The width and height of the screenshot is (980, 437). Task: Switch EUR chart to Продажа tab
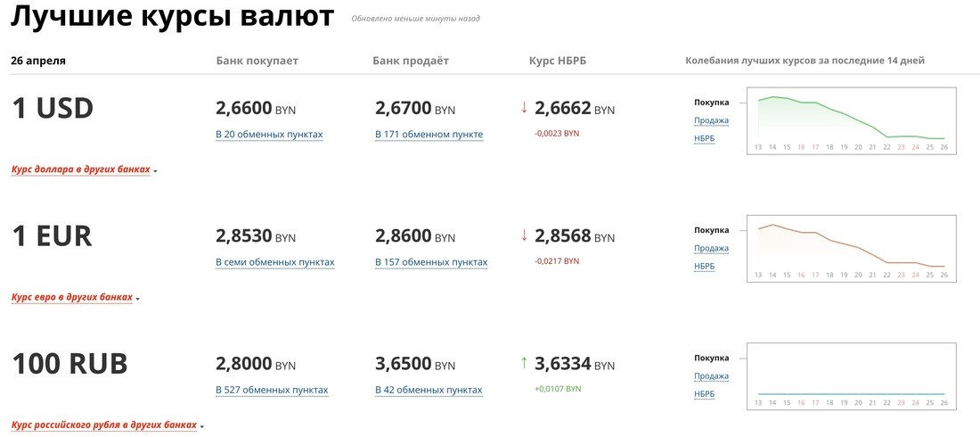[711, 248]
